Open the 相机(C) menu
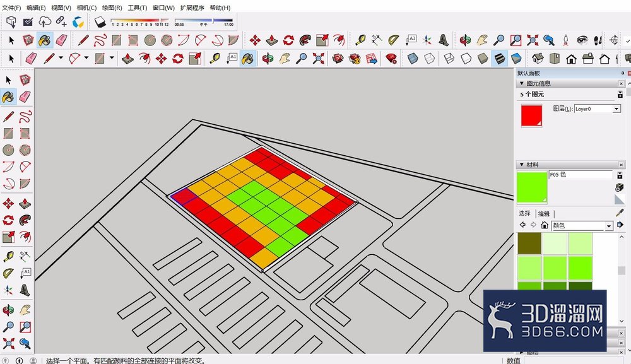631x364 pixels. coord(86,8)
